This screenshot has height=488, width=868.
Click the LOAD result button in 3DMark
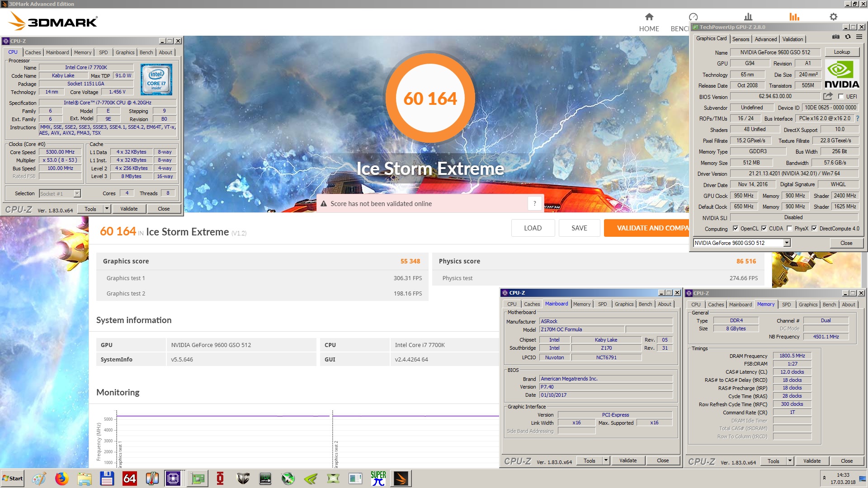click(x=533, y=228)
